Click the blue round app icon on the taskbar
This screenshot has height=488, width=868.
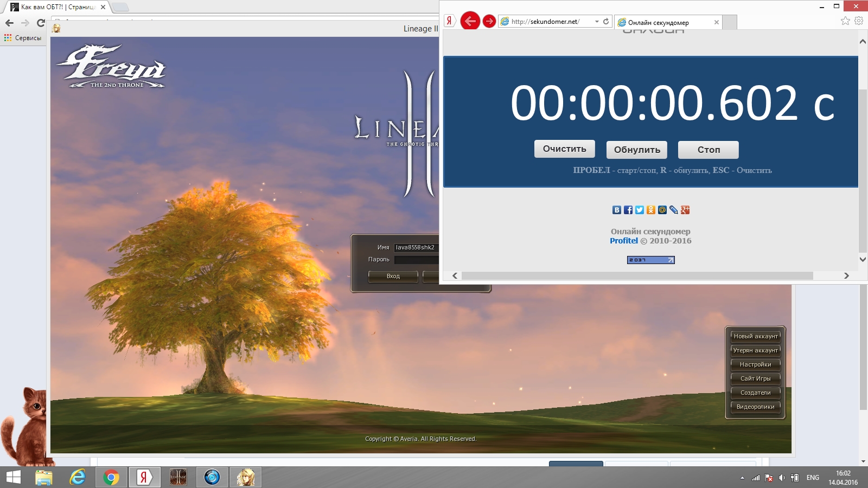pos(212,477)
